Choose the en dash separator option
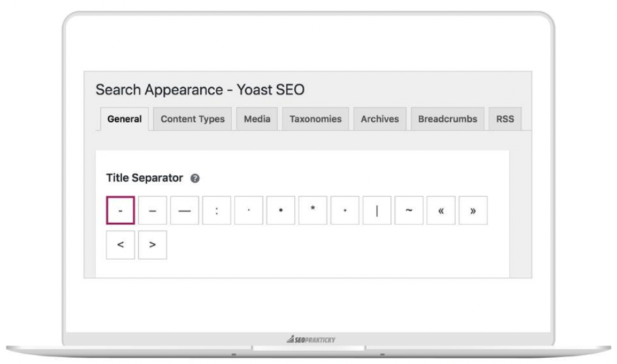Screen dimensions: 617x364 click(153, 210)
